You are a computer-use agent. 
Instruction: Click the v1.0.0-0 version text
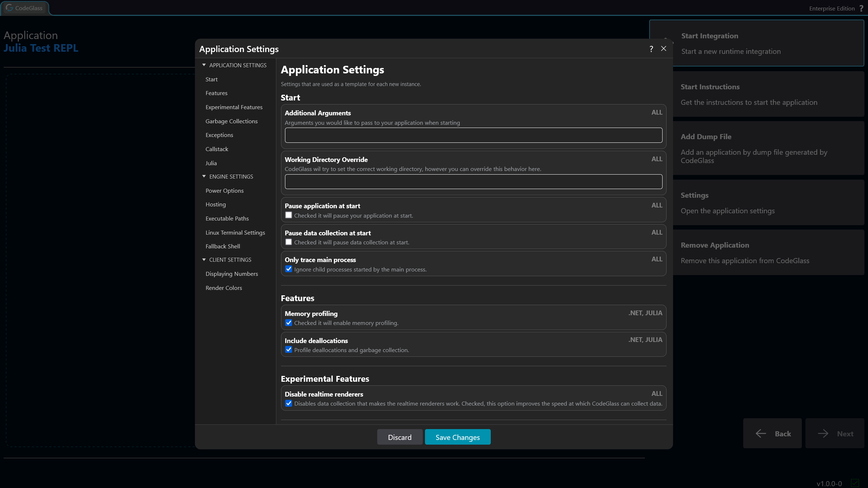pyautogui.click(x=829, y=483)
